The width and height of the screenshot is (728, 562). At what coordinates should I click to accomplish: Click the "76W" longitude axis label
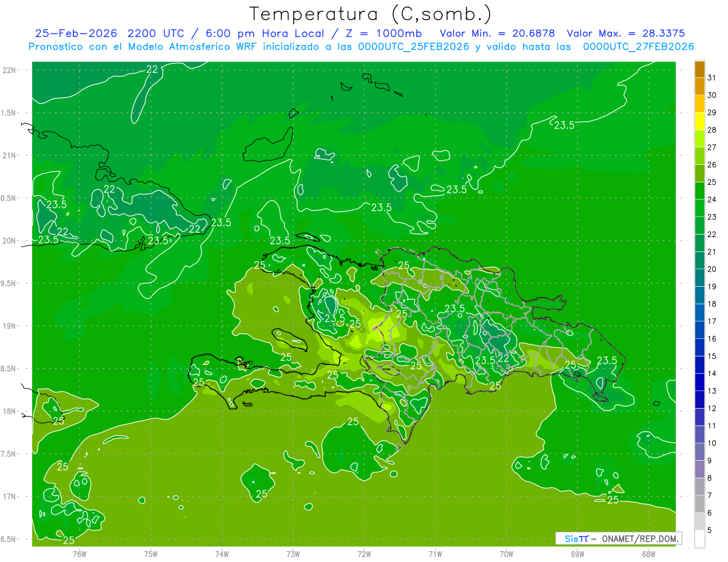click(x=79, y=554)
